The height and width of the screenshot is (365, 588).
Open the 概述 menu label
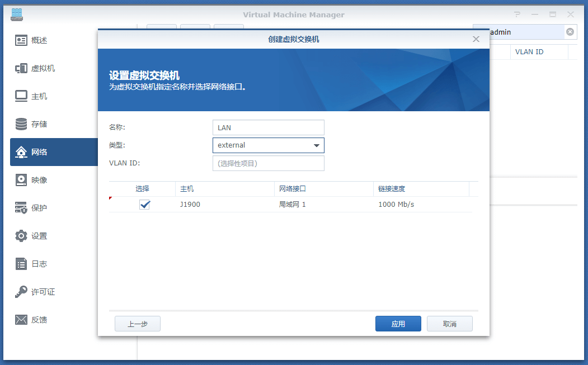click(x=39, y=40)
